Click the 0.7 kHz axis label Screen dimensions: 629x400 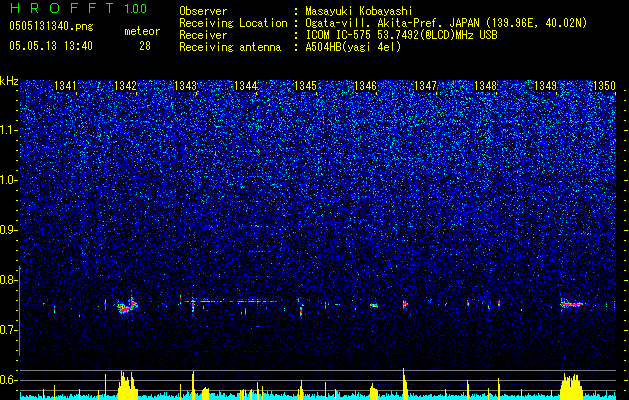click(9, 330)
